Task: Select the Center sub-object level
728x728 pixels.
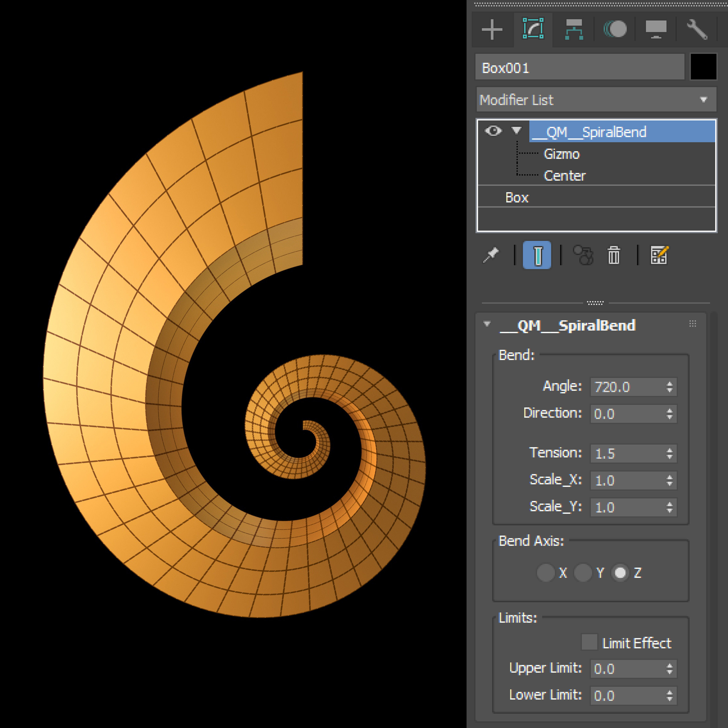Action: [565, 176]
